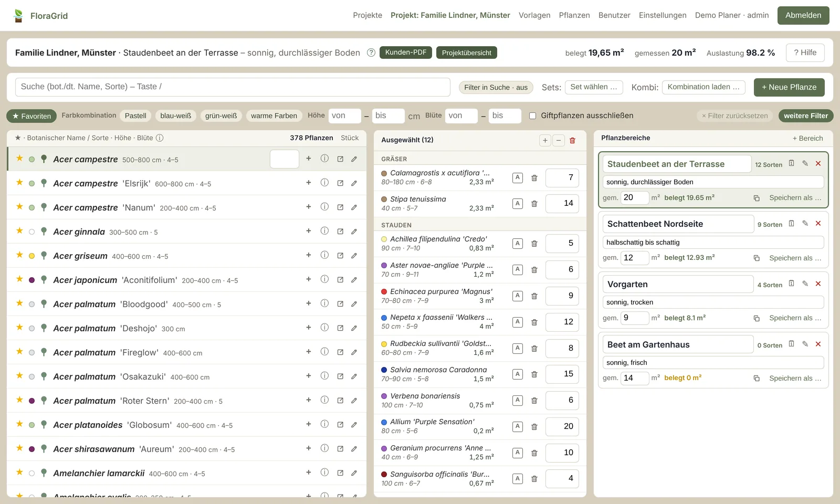This screenshot has width=840, height=504.
Task: Toggle favorite star for Amelanchier lamarckii
Action: pos(19,472)
